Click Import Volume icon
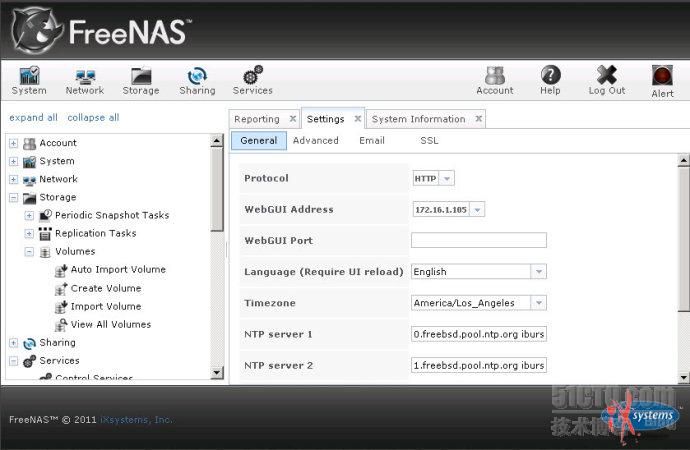Image resolution: width=690 pixels, height=450 pixels. coord(61,307)
